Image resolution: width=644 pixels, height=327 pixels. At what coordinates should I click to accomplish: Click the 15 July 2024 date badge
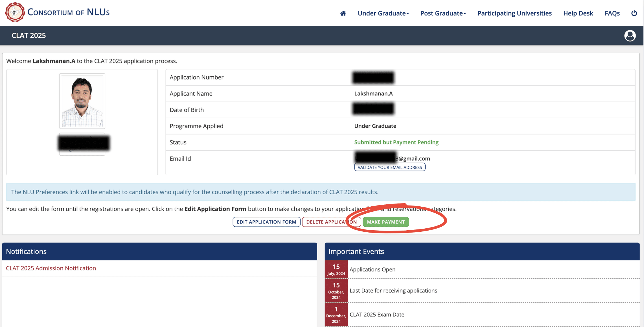click(x=336, y=269)
